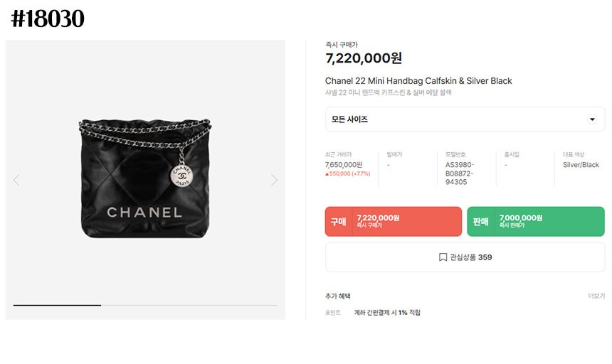The height and width of the screenshot is (364, 612).
Task: Click the 계좌 간편결제 1% 적립 text
Action: point(387,312)
